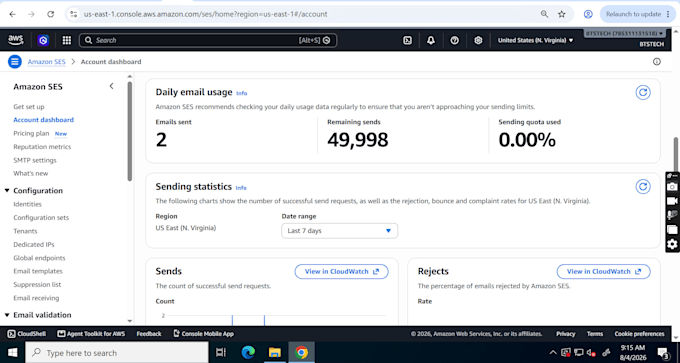Collapse the Configuration section
The height and width of the screenshot is (363, 680).
coord(7,191)
